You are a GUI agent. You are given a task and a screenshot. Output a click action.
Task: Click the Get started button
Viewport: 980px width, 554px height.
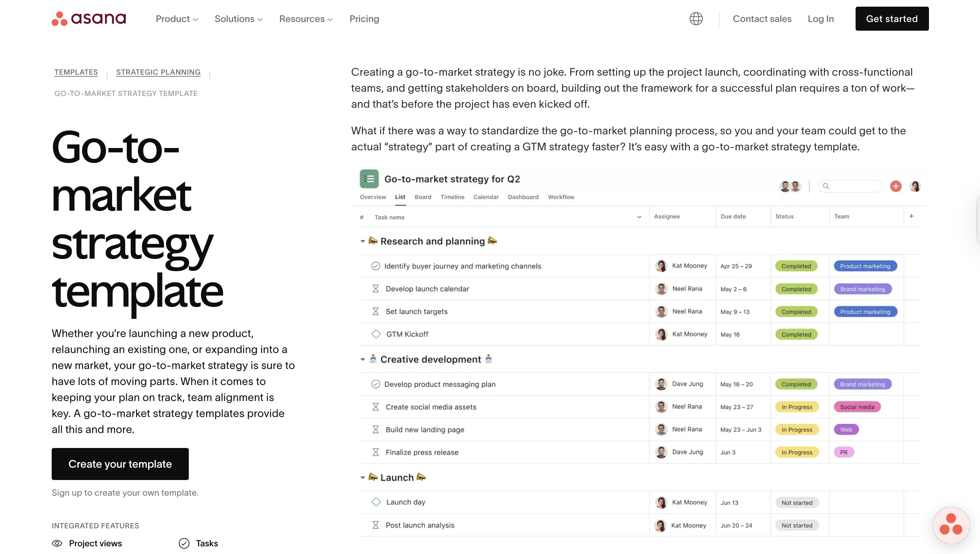pos(892,19)
